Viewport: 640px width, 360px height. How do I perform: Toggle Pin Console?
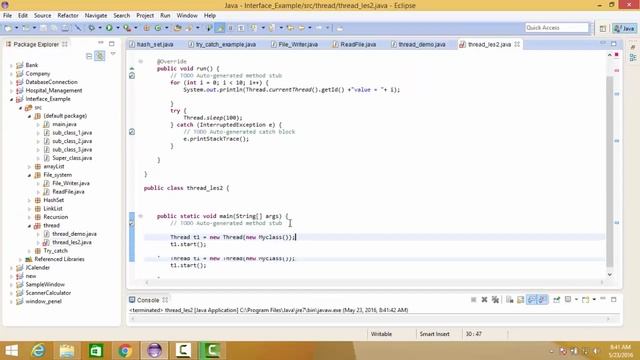[556, 300]
